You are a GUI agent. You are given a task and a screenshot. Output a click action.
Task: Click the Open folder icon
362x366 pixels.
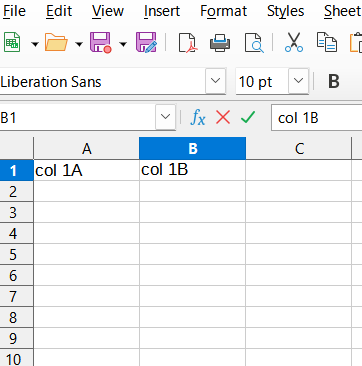[x=56, y=42]
